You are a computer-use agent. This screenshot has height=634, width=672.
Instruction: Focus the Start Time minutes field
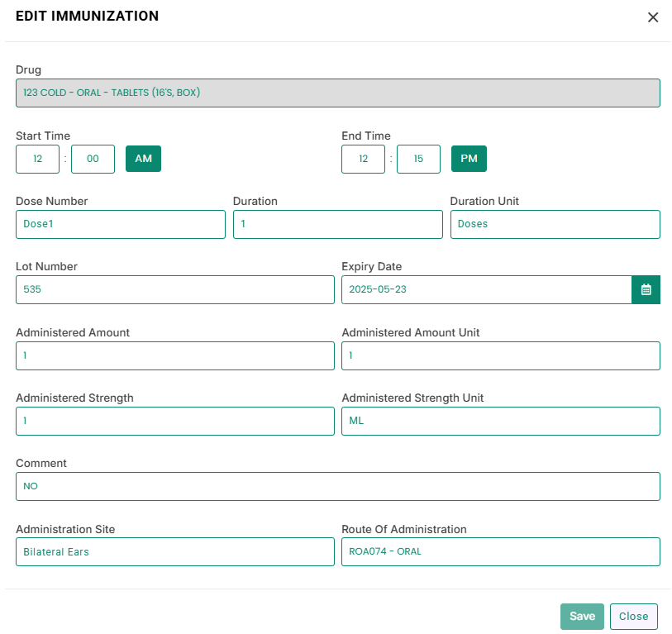click(x=93, y=159)
